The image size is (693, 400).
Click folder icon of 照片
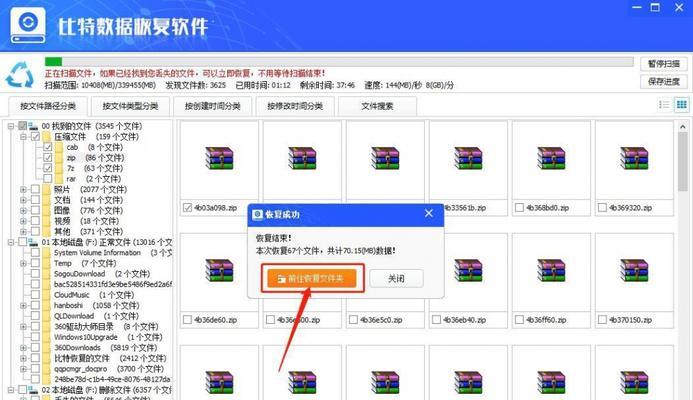click(x=47, y=189)
